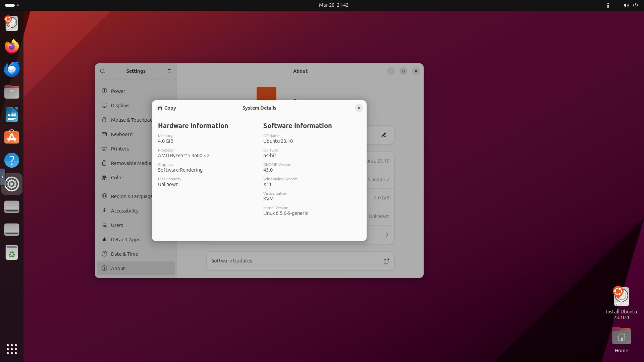Go to Keyboard settings
This screenshot has width=644, height=362.
136,134
